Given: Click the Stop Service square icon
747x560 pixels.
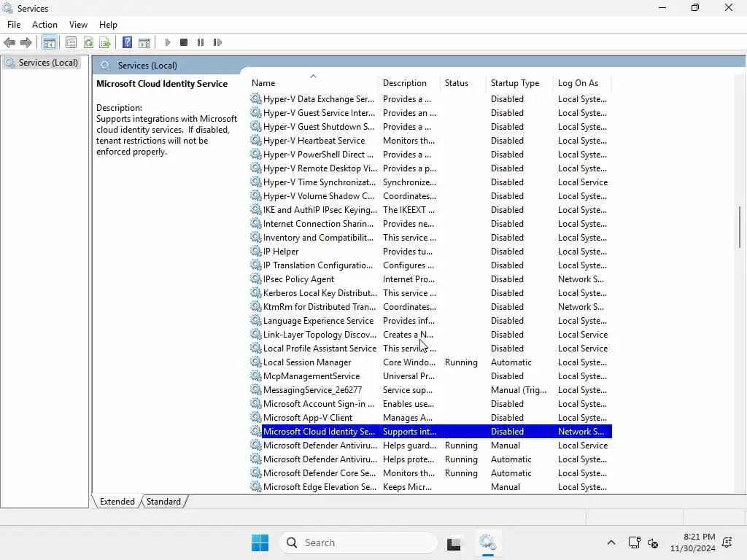Looking at the screenshot, I should (184, 42).
